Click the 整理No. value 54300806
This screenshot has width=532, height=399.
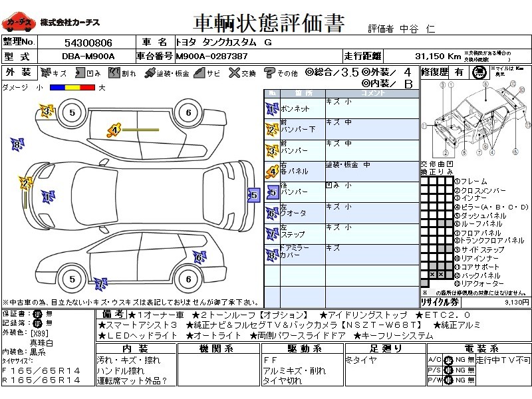pyautogui.click(x=88, y=43)
